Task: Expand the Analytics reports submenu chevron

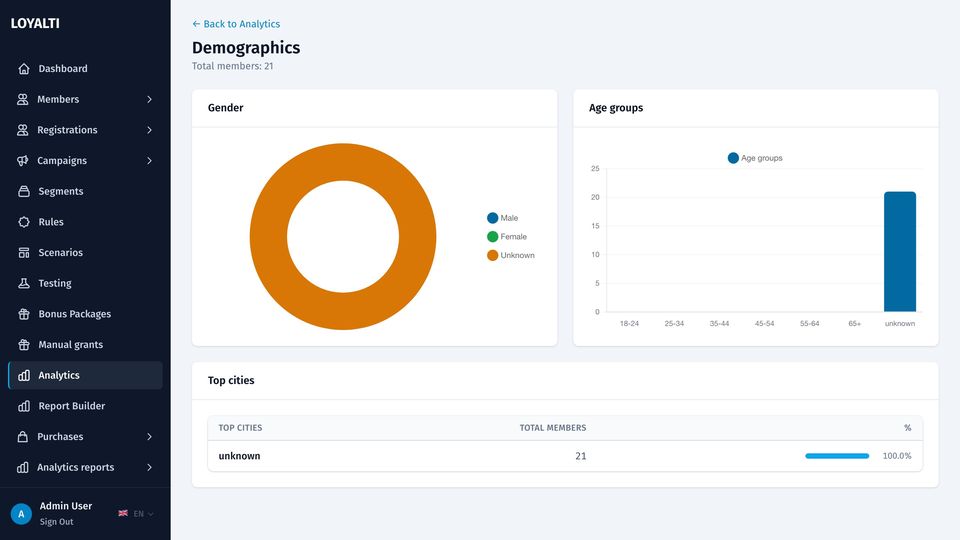Action: (149, 467)
